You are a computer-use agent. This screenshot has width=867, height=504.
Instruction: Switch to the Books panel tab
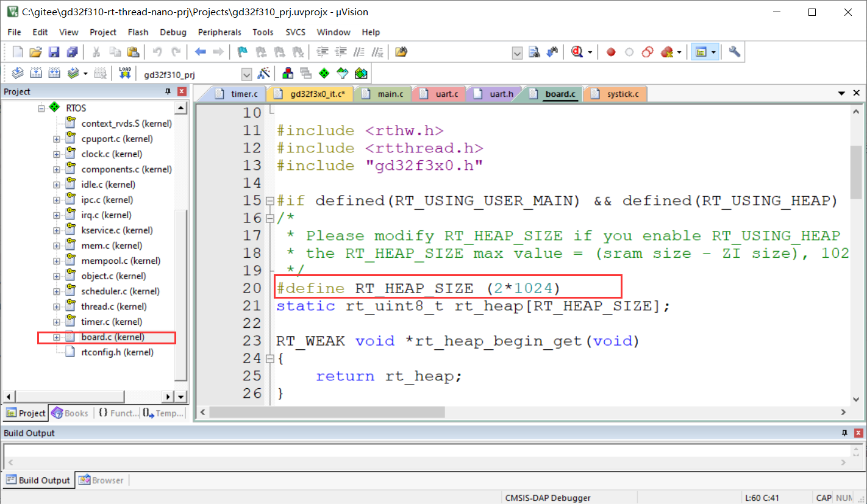click(70, 413)
